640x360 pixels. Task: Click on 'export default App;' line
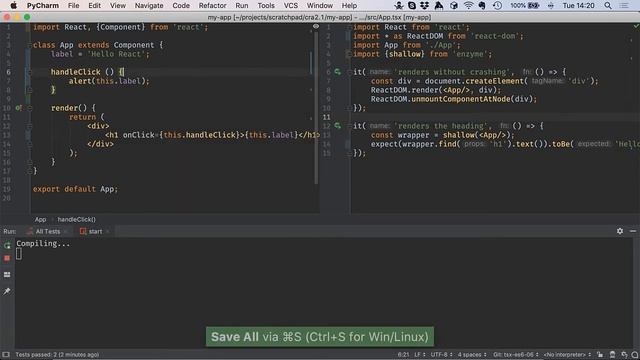[75, 189]
